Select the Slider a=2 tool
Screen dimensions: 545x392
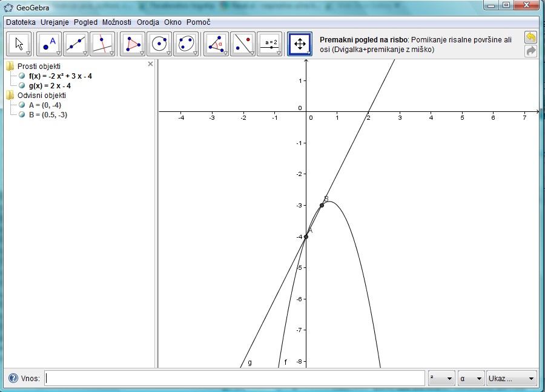270,44
